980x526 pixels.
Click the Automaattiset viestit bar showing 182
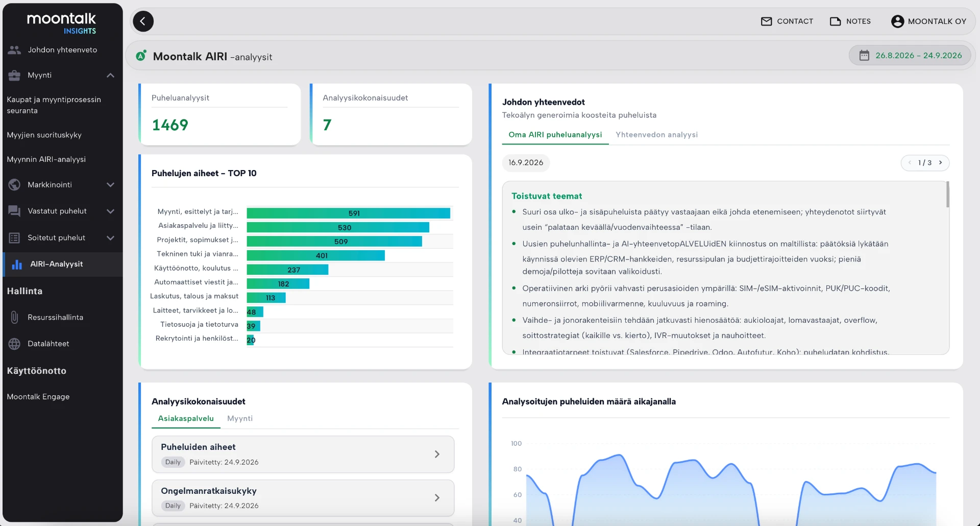[278, 284]
